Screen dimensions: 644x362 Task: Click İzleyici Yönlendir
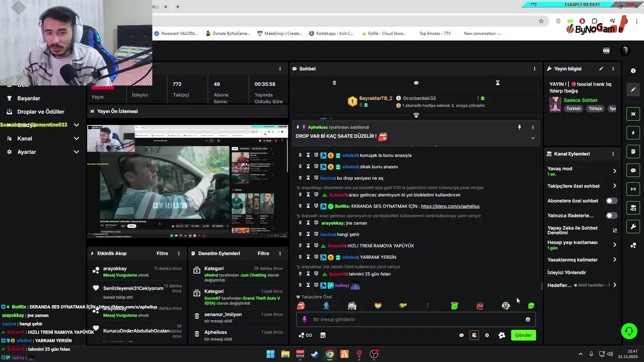(x=567, y=273)
